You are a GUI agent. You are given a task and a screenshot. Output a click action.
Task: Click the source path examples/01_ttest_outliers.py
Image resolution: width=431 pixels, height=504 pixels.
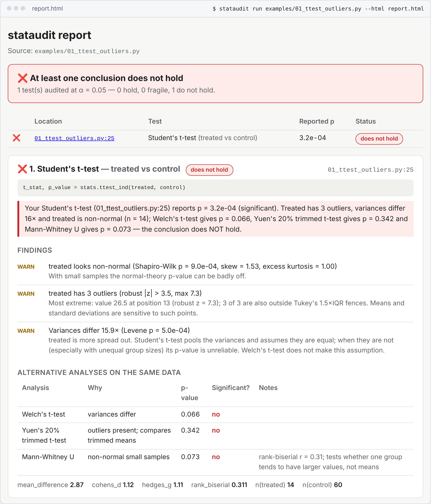87,51
